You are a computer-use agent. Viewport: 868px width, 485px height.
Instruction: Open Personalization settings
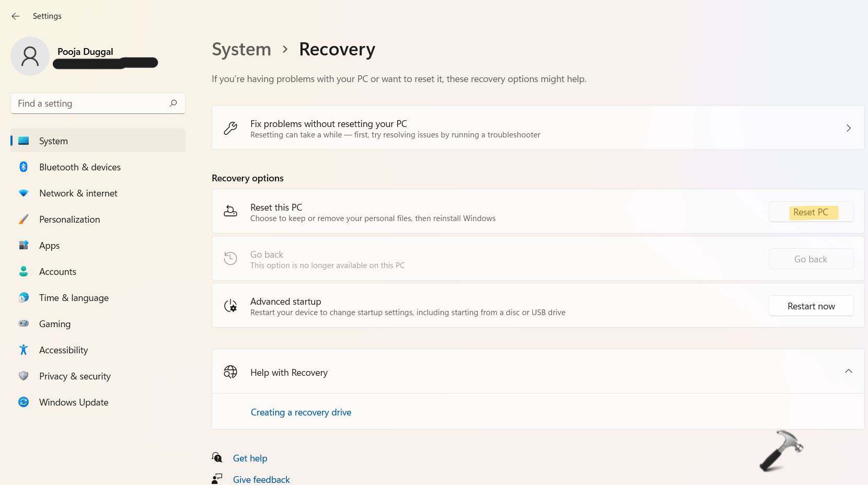70,220
